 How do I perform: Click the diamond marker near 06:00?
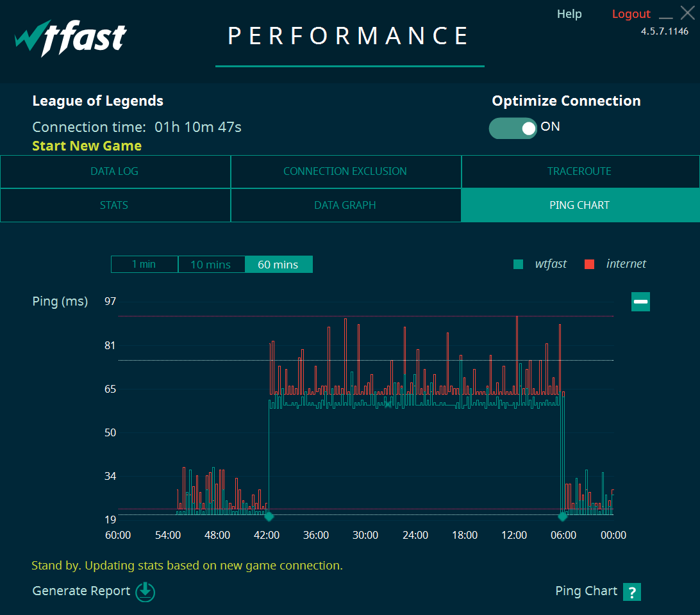(x=563, y=517)
